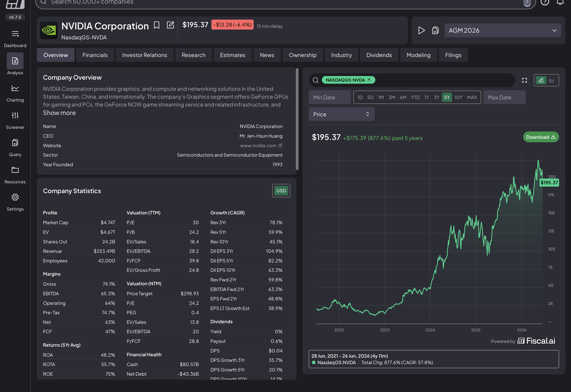Open the Charting sidebar icon
Screen dimensions: 571x392
15,88
